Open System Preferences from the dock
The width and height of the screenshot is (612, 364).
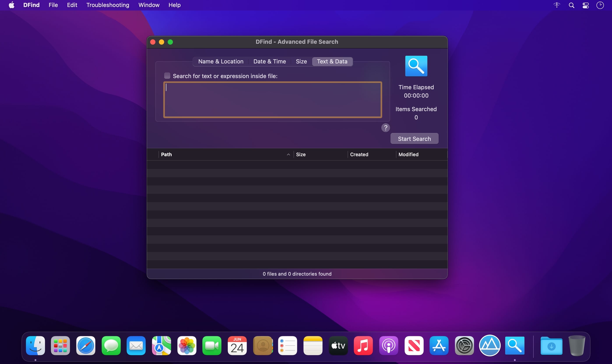464,346
